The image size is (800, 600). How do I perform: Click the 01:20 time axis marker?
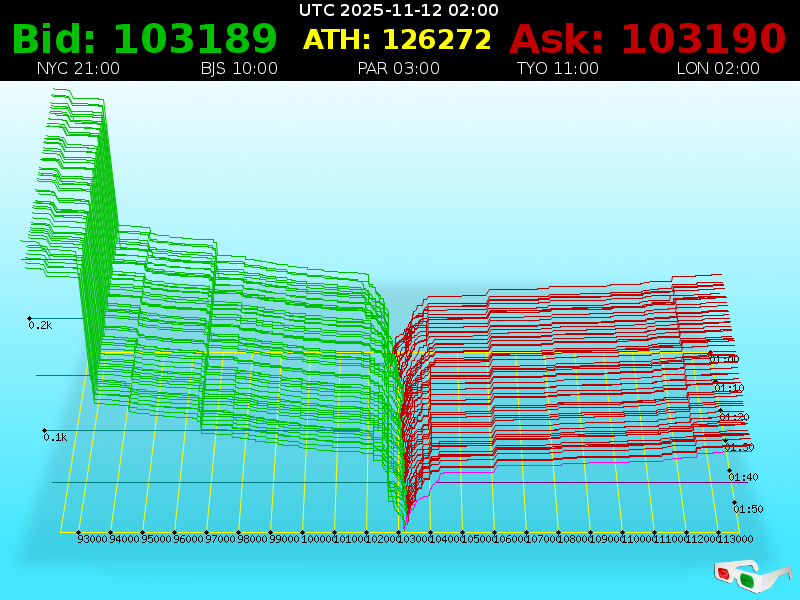(x=734, y=416)
